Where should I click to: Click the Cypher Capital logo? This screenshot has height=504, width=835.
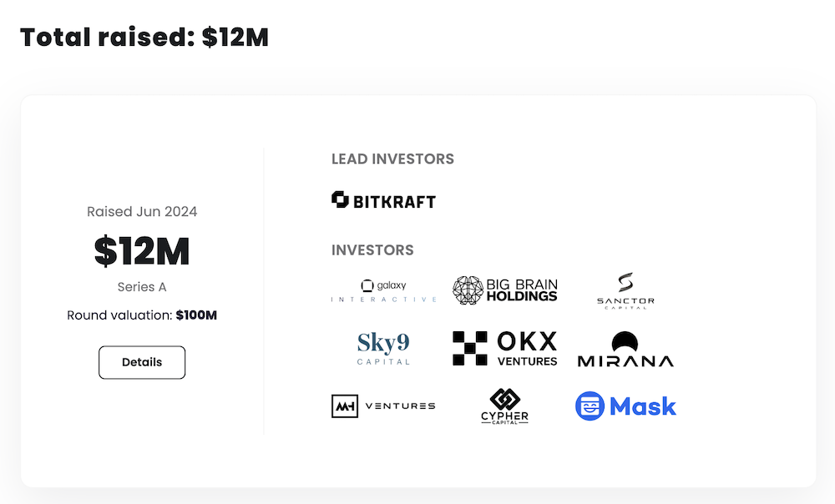(x=504, y=406)
